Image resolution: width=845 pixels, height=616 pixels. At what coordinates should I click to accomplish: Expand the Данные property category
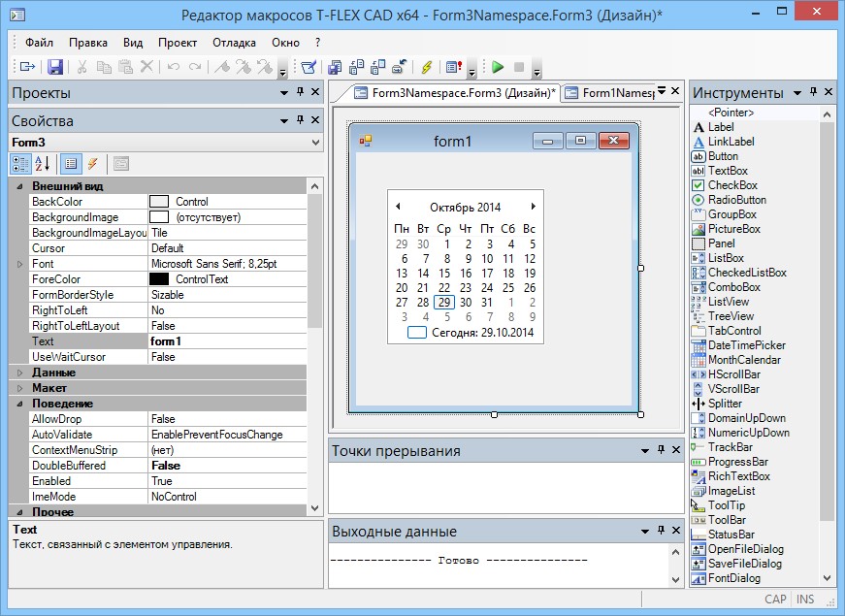click(x=20, y=373)
